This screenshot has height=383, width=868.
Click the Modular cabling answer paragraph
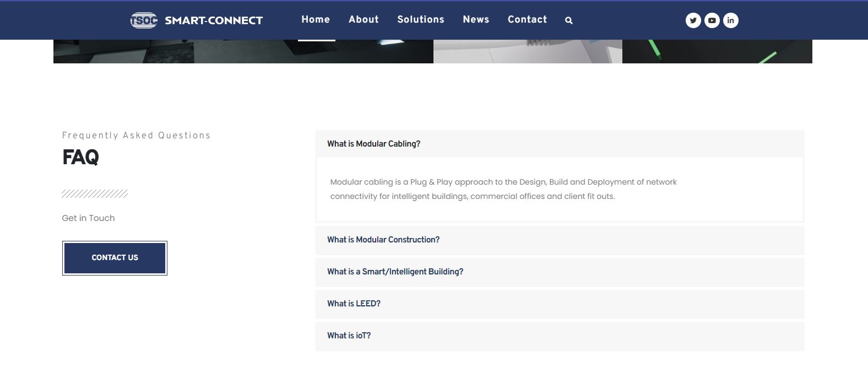(503, 189)
